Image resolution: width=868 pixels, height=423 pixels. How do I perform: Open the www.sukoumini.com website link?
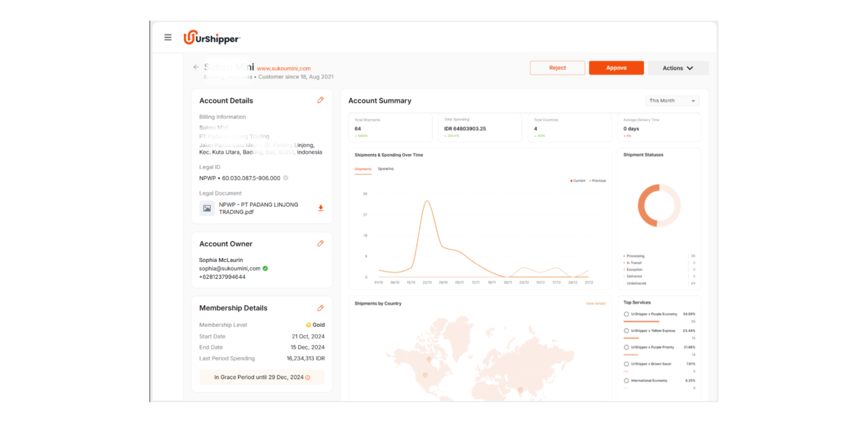pos(283,68)
